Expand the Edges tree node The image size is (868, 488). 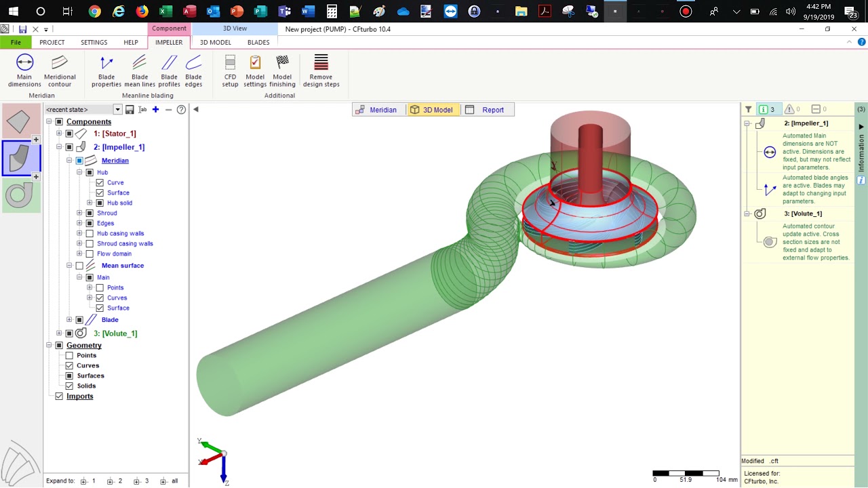pyautogui.click(x=79, y=223)
